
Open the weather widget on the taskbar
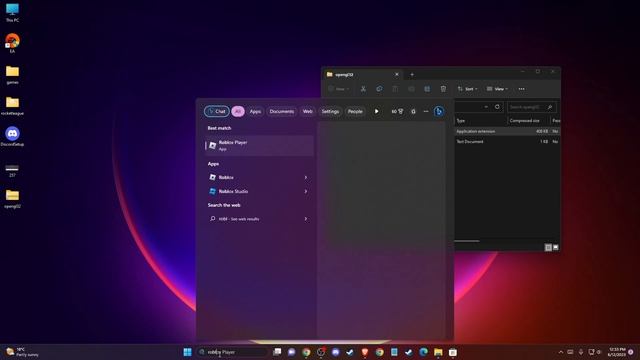point(22,352)
